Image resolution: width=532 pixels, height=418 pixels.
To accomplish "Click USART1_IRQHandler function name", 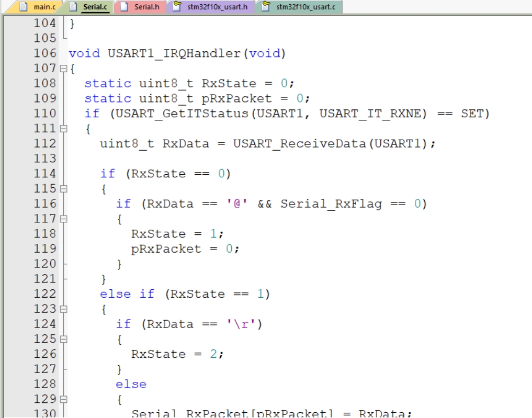I will coord(174,53).
